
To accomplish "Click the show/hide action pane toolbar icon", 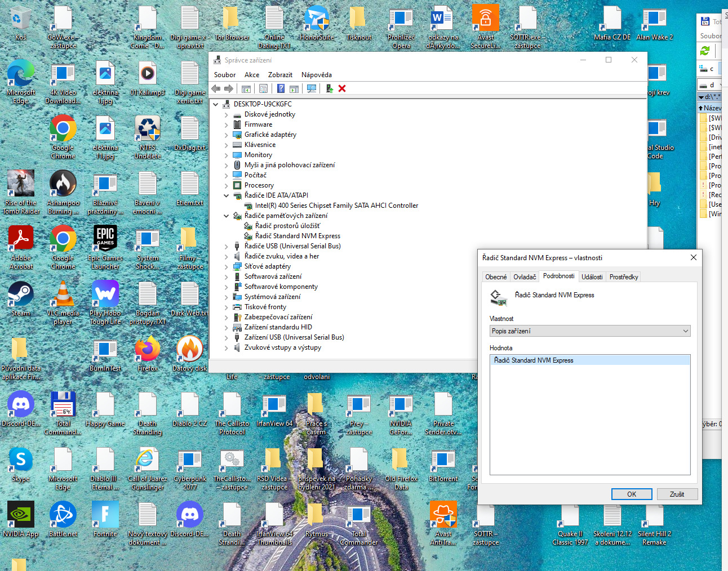I will pos(294,88).
